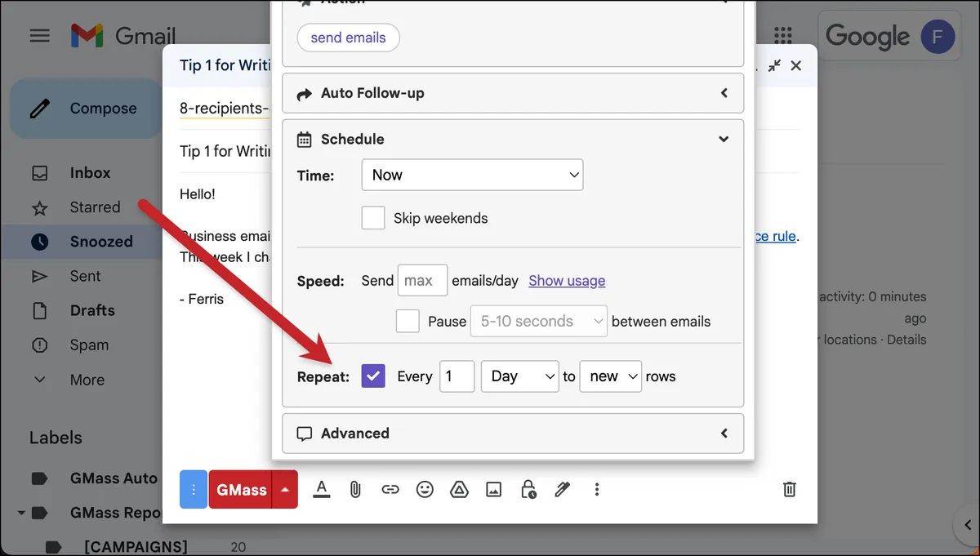
Task: Click the red GMass send button
Action: (x=241, y=490)
